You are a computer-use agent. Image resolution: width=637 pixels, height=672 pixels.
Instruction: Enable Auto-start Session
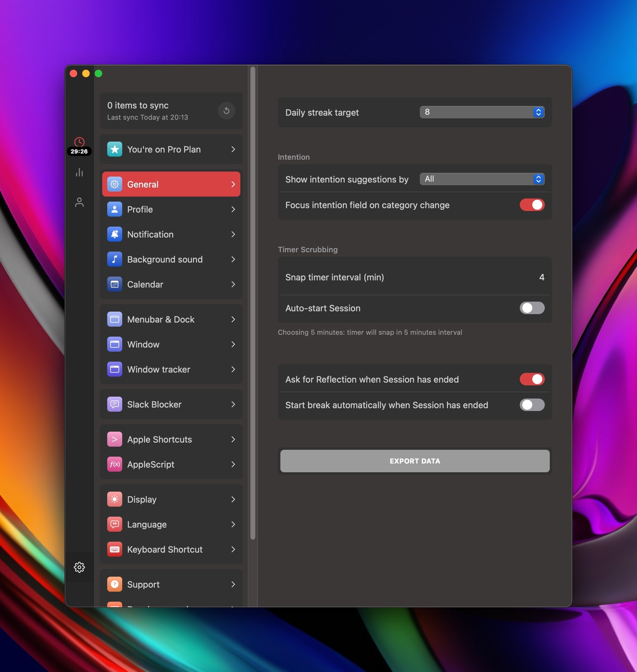pos(532,308)
